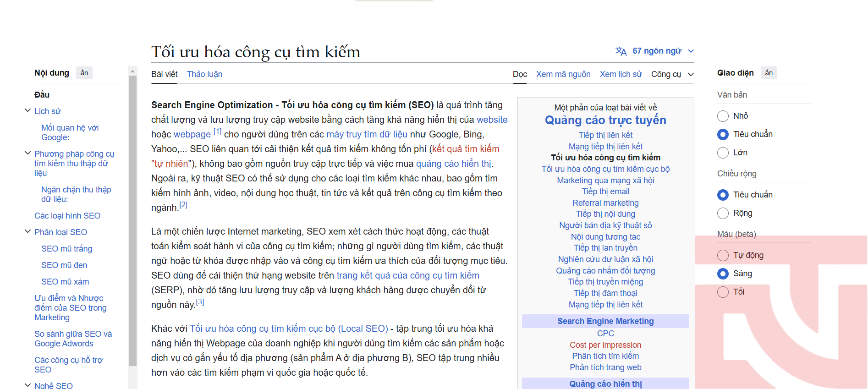Go to SEO mũ xám section
Image resolution: width=868 pixels, height=389 pixels.
tap(65, 282)
